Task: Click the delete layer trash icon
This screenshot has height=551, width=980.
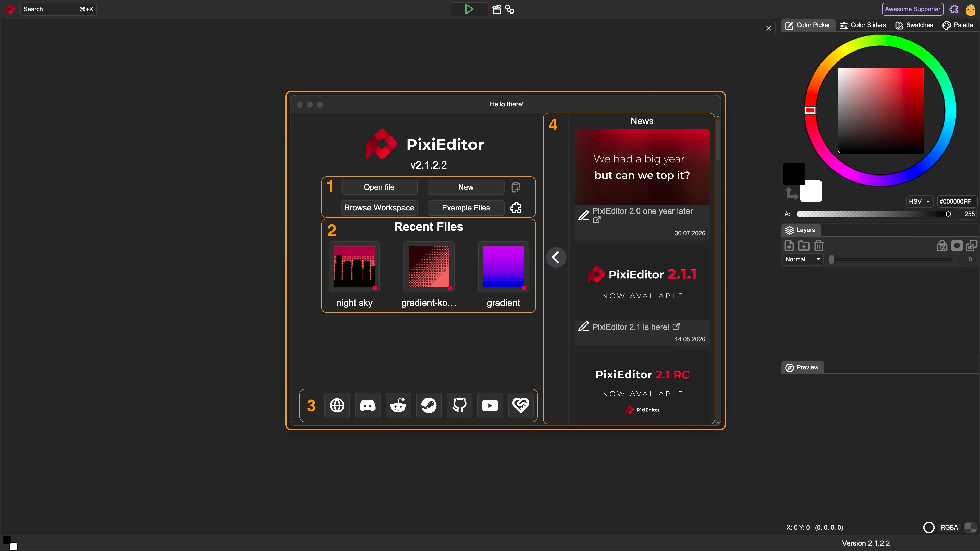Action: click(818, 246)
